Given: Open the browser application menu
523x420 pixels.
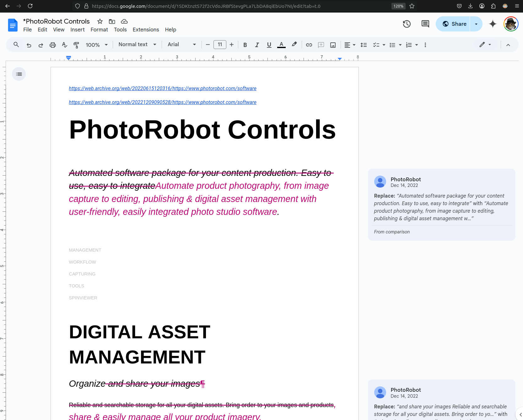Looking at the screenshot, I should pos(517,6).
